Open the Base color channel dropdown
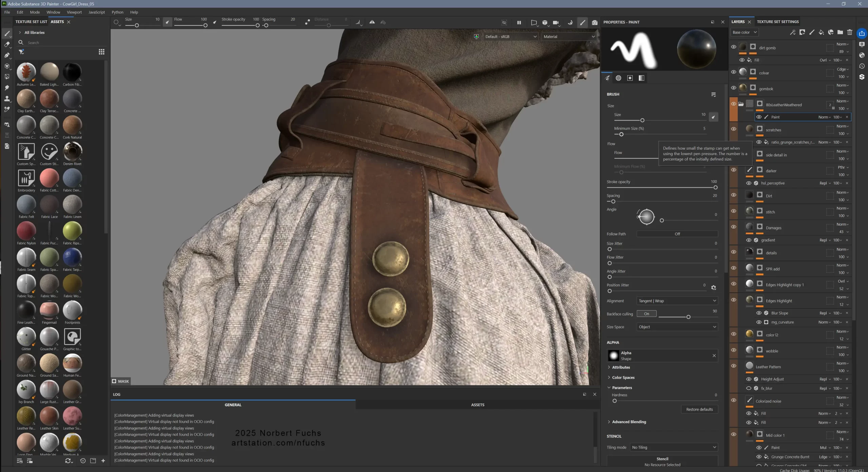Viewport: 868px width, 472px height. (744, 32)
